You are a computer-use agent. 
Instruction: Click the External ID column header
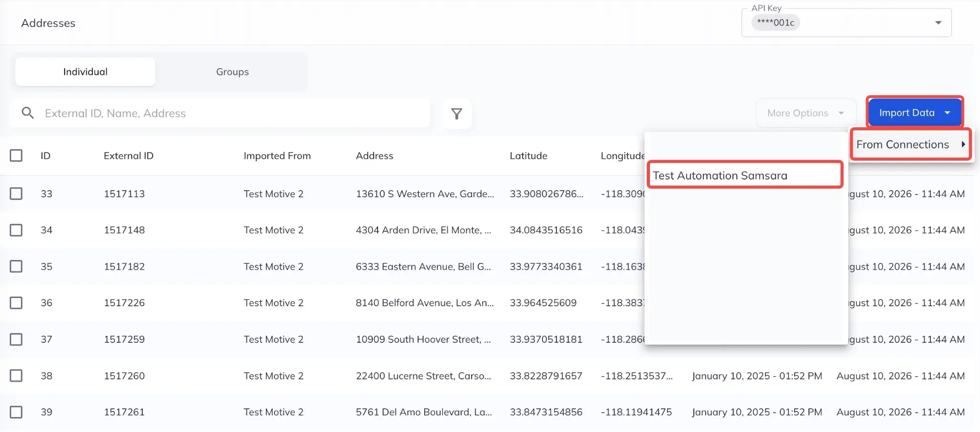click(128, 155)
